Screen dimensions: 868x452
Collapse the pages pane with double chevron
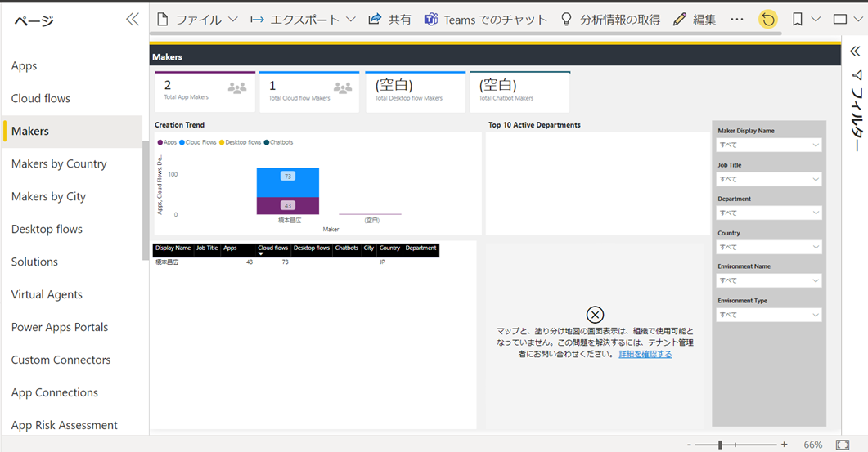click(133, 20)
